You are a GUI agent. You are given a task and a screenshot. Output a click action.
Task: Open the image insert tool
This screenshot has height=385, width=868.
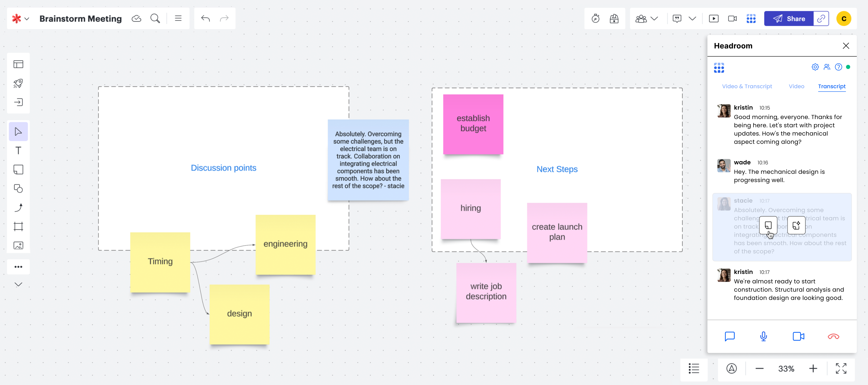point(18,245)
